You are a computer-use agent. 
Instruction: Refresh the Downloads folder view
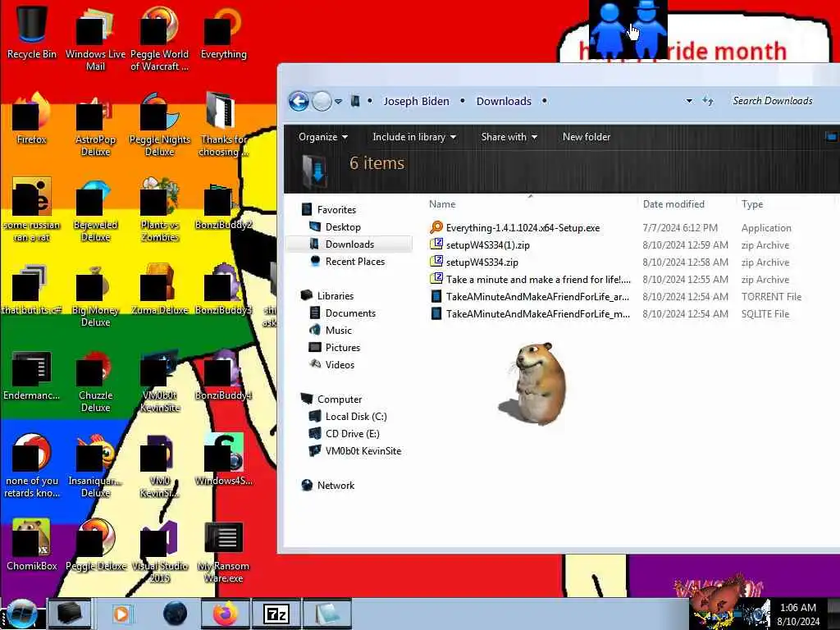[x=708, y=101]
